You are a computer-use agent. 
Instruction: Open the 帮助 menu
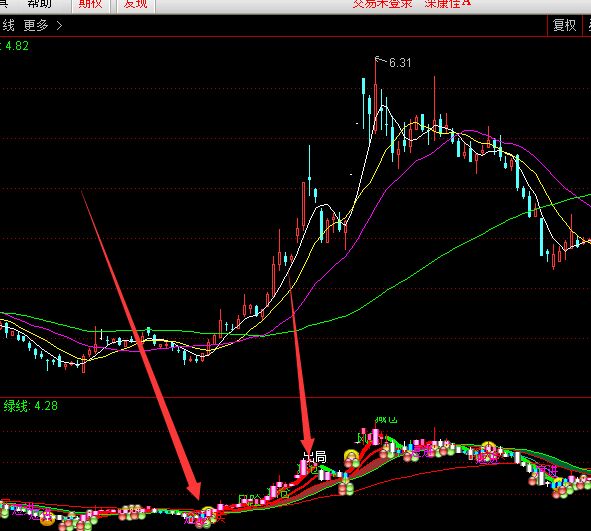pyautogui.click(x=39, y=4)
